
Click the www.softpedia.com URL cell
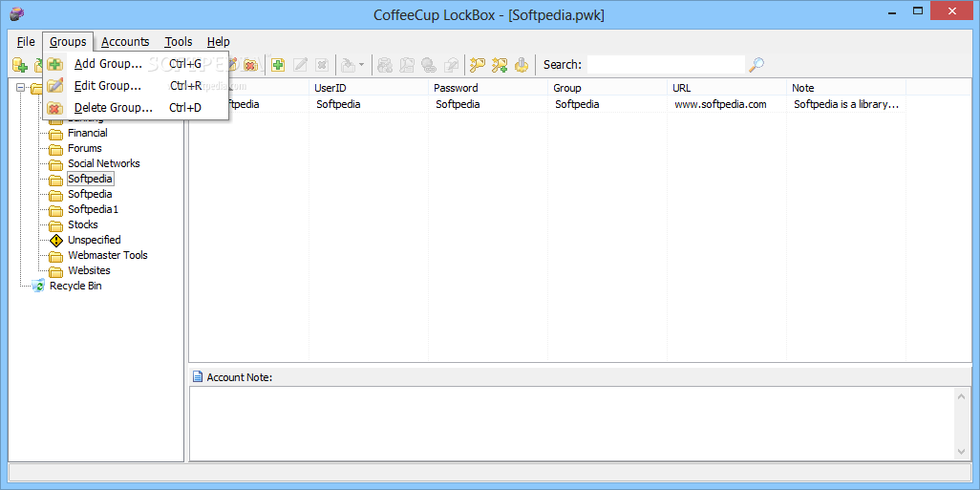[720, 104]
